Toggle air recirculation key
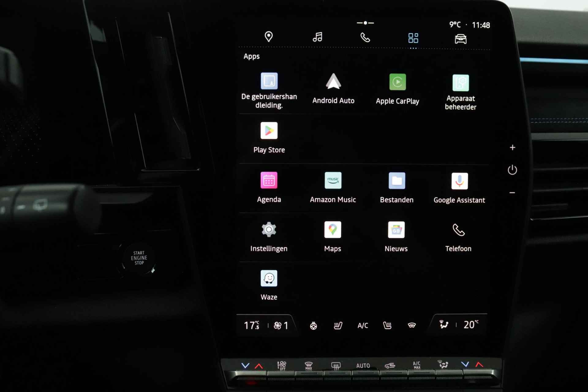This screenshot has width=588, height=392. (390, 365)
